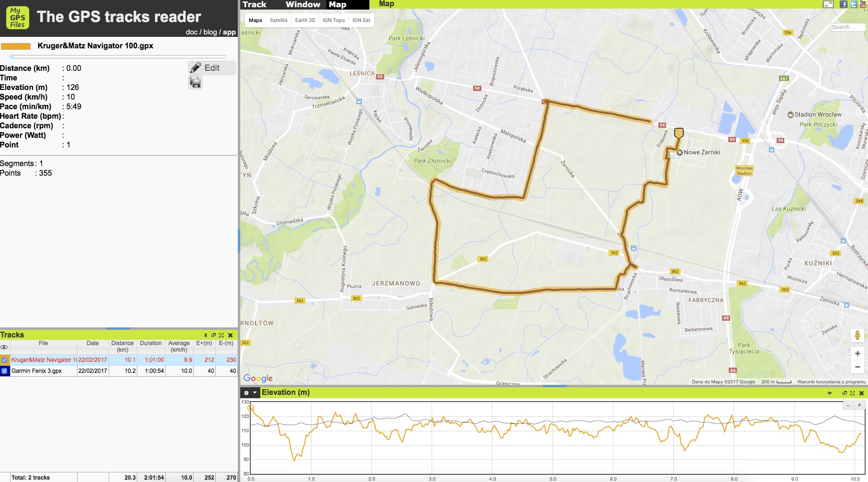The image size is (868, 482).
Task: Select the Garmin Fenix 3.gpx track row
Action: 119,371
